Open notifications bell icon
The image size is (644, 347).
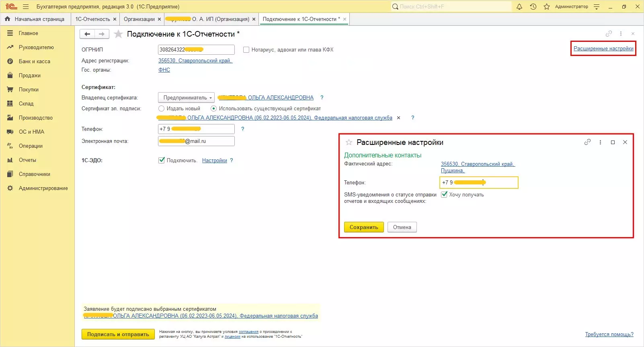519,6
